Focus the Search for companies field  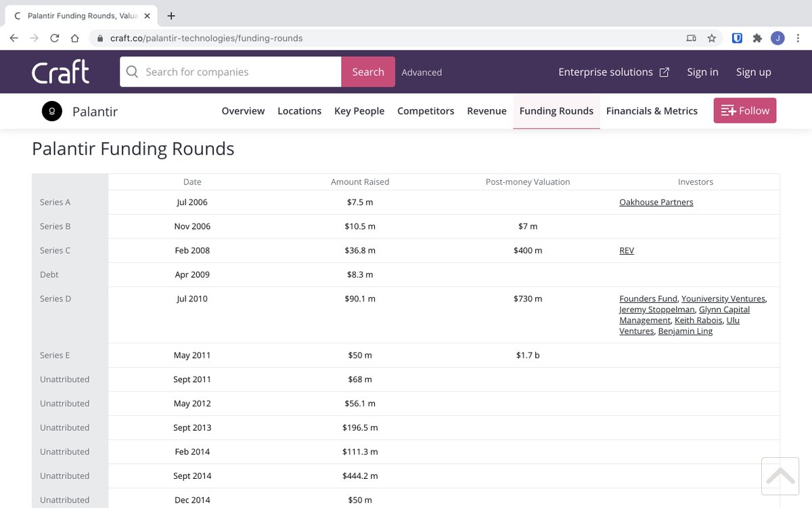click(x=230, y=72)
